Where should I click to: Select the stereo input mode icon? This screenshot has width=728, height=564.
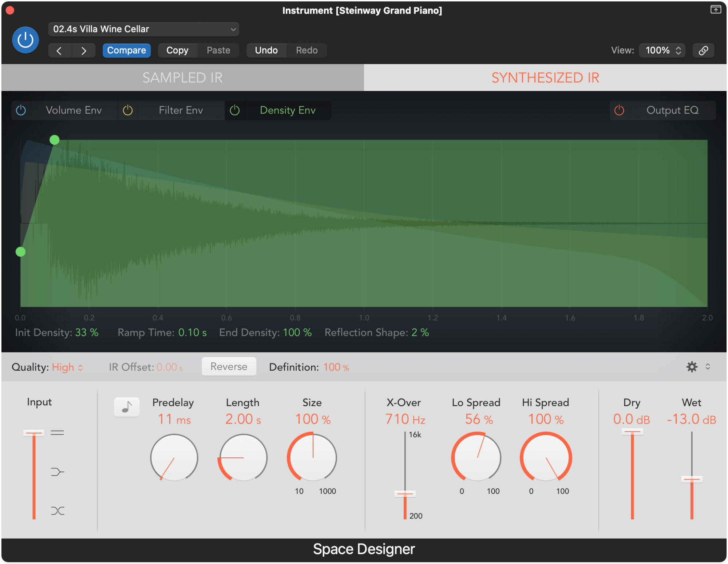[57, 433]
